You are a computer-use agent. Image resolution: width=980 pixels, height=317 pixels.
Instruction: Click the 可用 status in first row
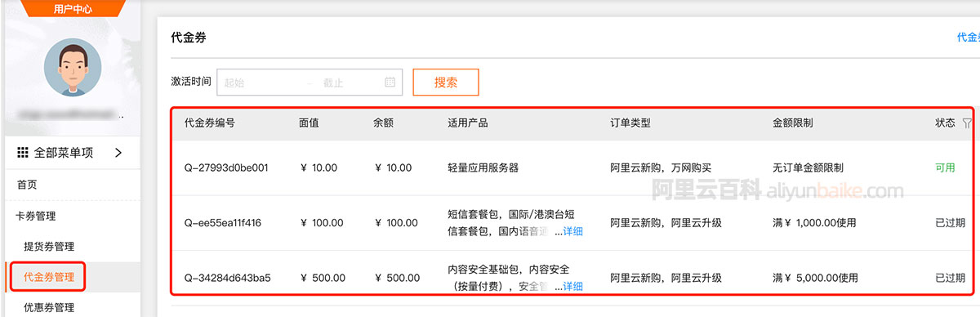[945, 168]
